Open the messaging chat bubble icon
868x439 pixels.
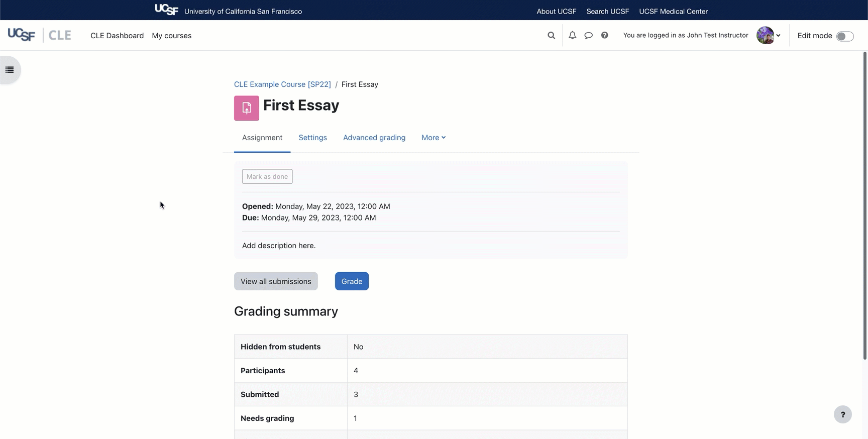click(x=588, y=35)
